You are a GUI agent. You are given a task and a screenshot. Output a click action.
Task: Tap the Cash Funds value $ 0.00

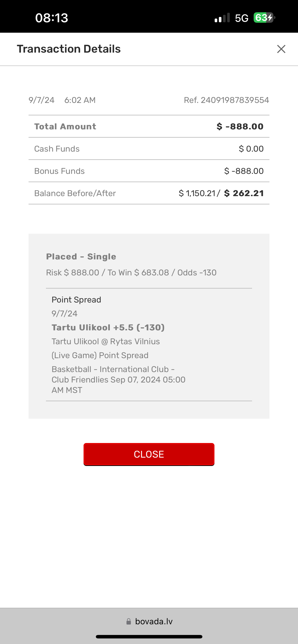click(251, 149)
